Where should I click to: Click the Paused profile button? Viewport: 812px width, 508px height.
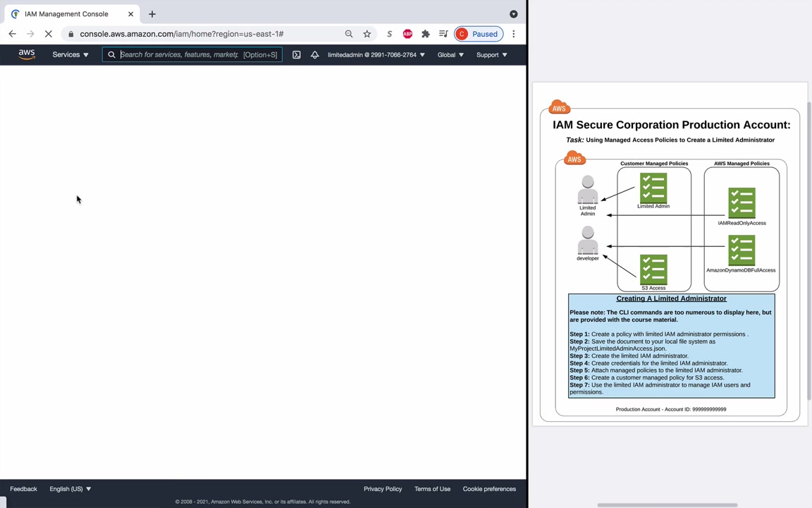(x=479, y=34)
